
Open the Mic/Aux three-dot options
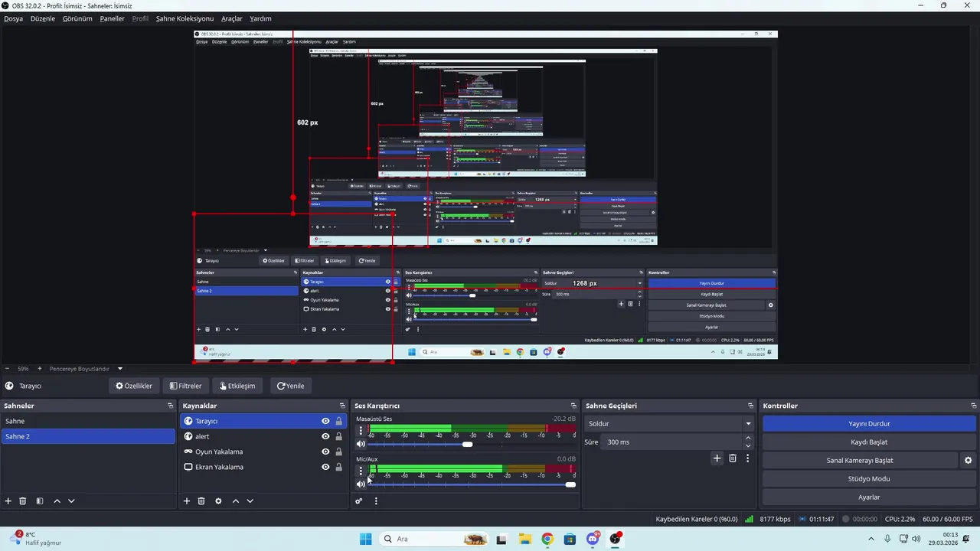361,471
